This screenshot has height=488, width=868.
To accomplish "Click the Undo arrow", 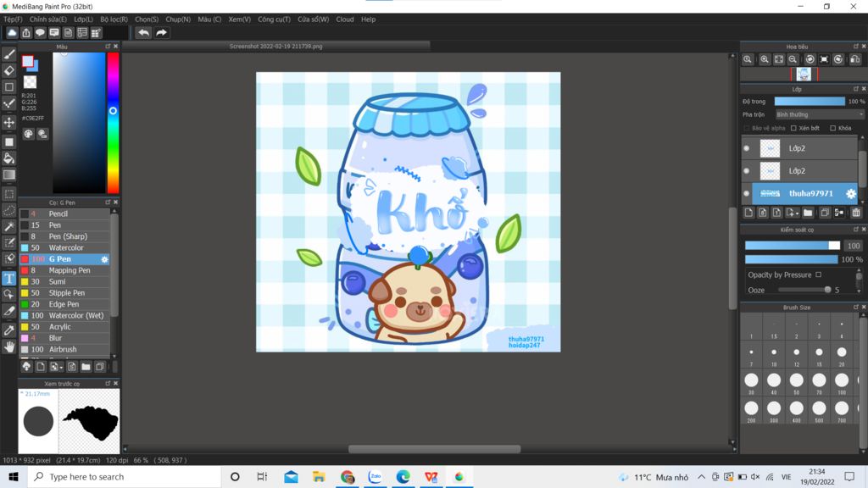I will coord(143,33).
